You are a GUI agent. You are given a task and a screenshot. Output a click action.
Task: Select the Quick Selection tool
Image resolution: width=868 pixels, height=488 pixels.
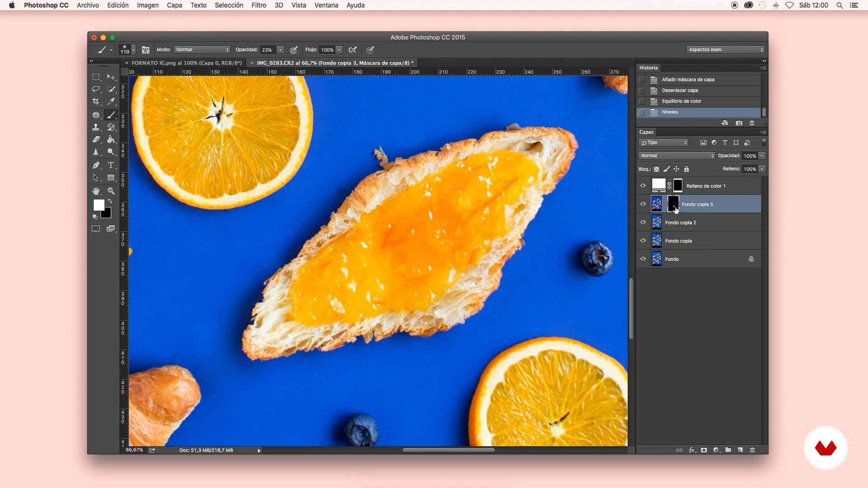pos(111,89)
